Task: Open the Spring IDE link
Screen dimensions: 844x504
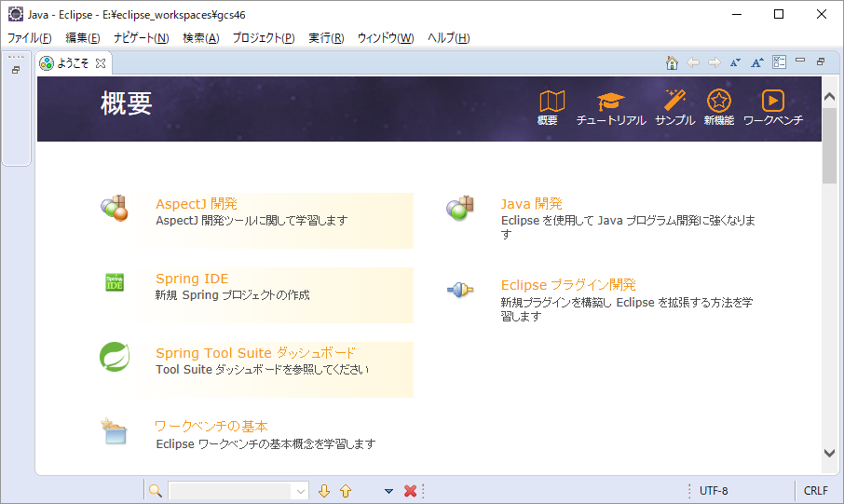Action: 192,279
